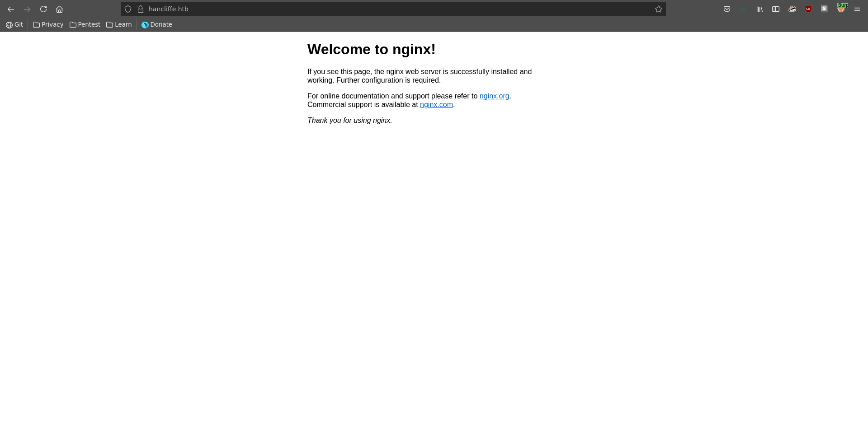Click the tracking protection shield icon
The height and width of the screenshot is (443, 868).
click(x=128, y=9)
